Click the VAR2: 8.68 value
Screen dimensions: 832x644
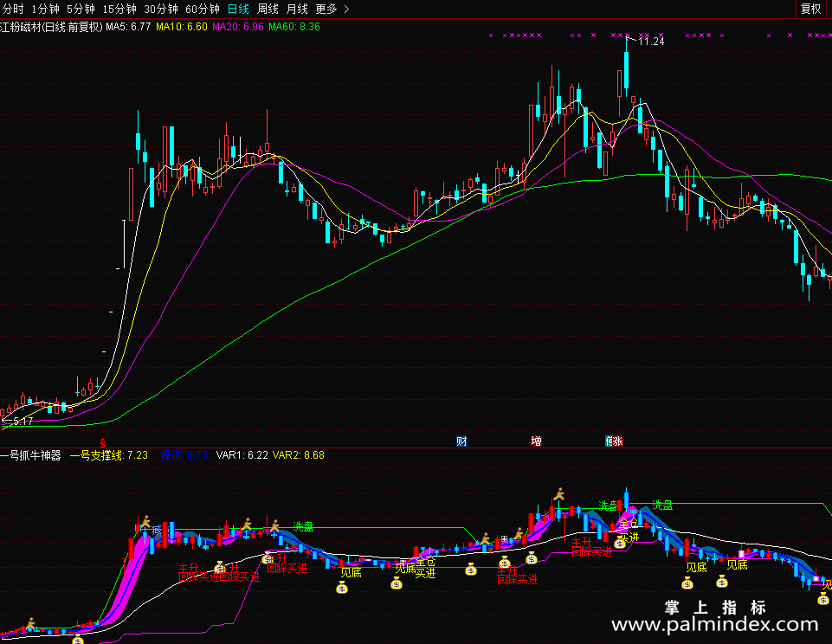pyautogui.click(x=298, y=455)
